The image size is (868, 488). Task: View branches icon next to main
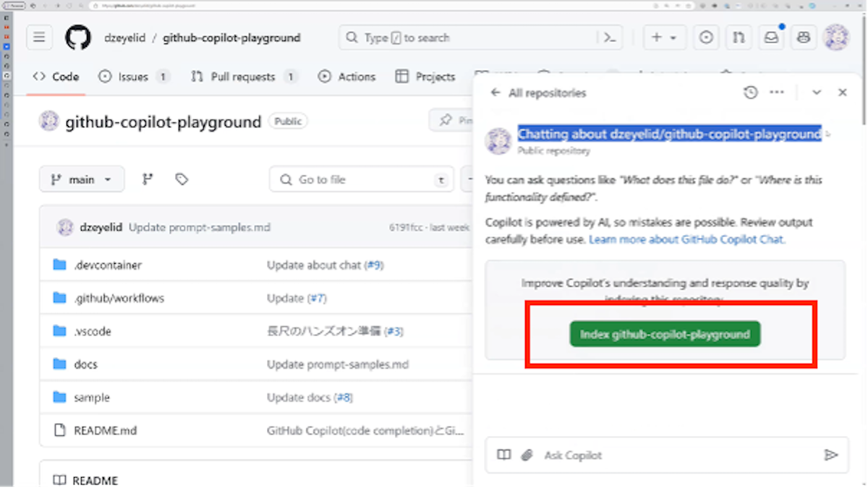pyautogui.click(x=148, y=179)
